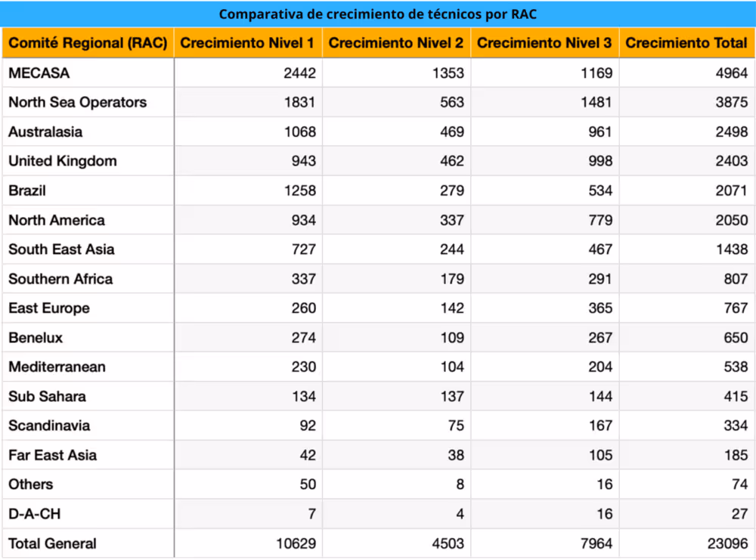Click the Sub Sahara row label
The width and height of the screenshot is (756, 560).
47,396
